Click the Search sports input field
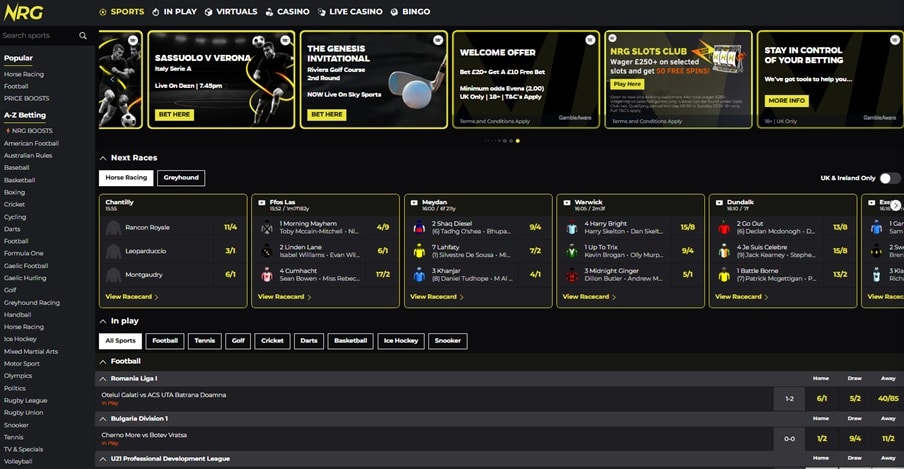This screenshot has height=469, width=904. [39, 36]
